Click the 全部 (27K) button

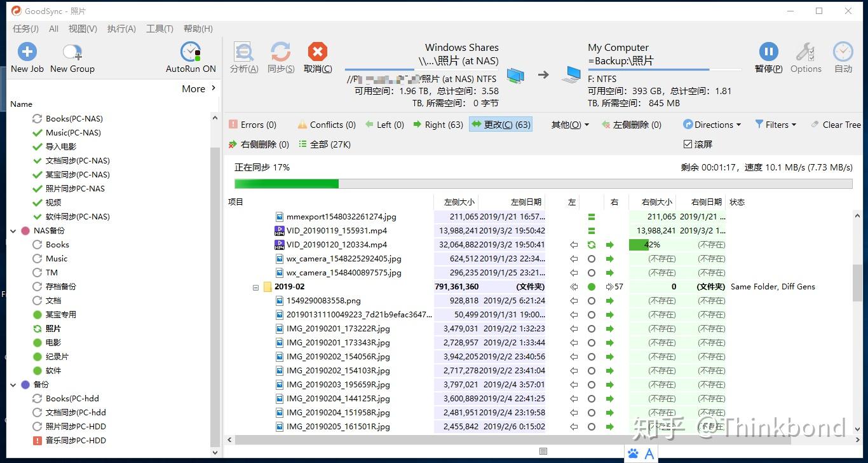[x=324, y=144]
